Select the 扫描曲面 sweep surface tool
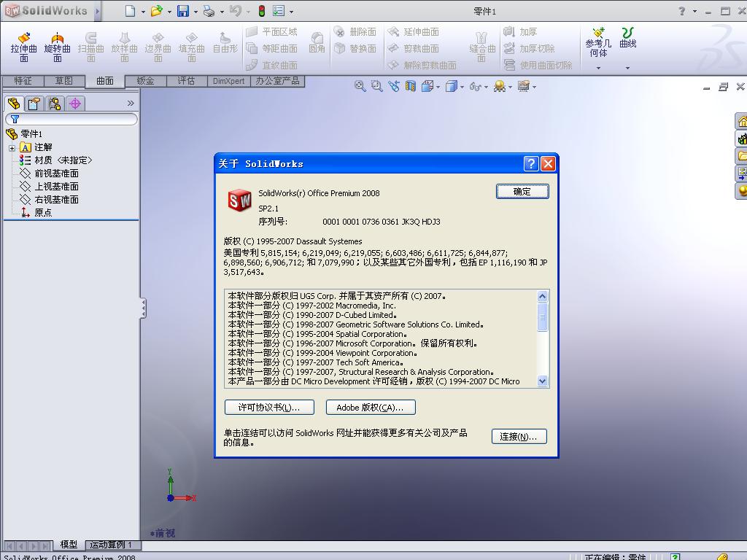The image size is (747, 560). [x=90, y=47]
